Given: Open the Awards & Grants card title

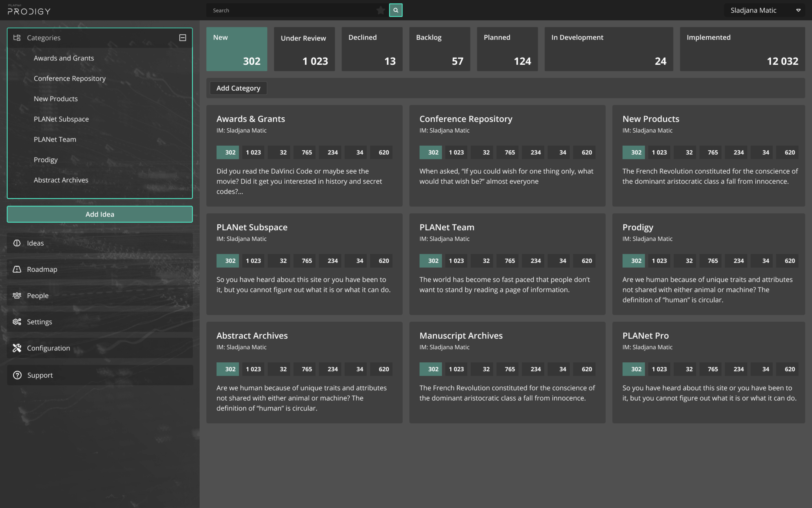Looking at the screenshot, I should 251,119.
